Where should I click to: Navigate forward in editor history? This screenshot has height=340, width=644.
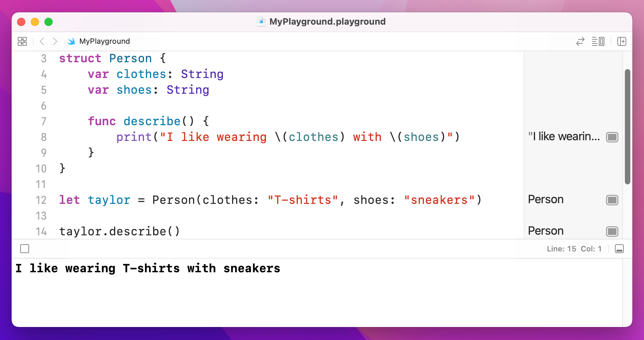[x=55, y=41]
